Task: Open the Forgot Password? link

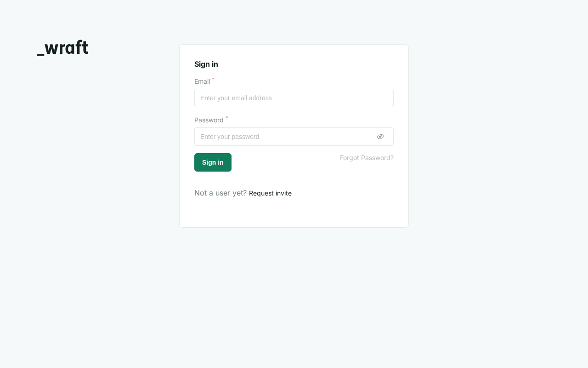Action: [367, 158]
